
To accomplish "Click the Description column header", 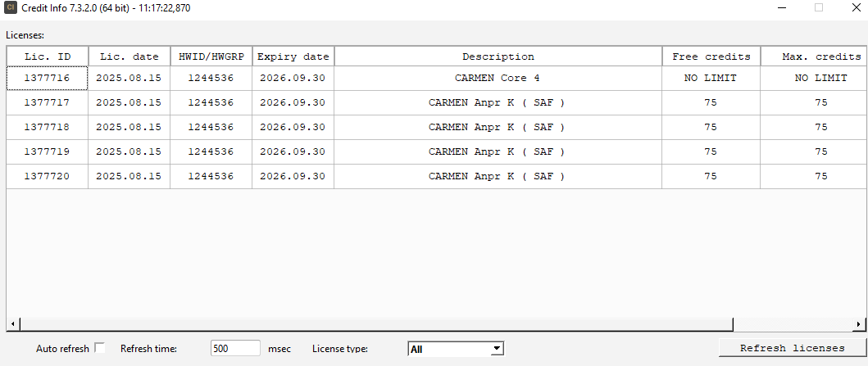I will tap(498, 56).
